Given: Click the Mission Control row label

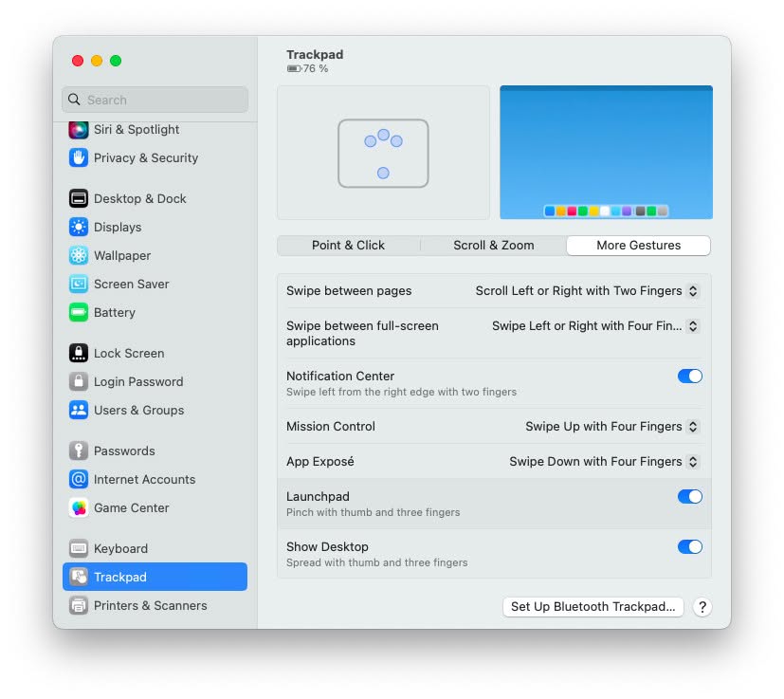Looking at the screenshot, I should [x=331, y=427].
